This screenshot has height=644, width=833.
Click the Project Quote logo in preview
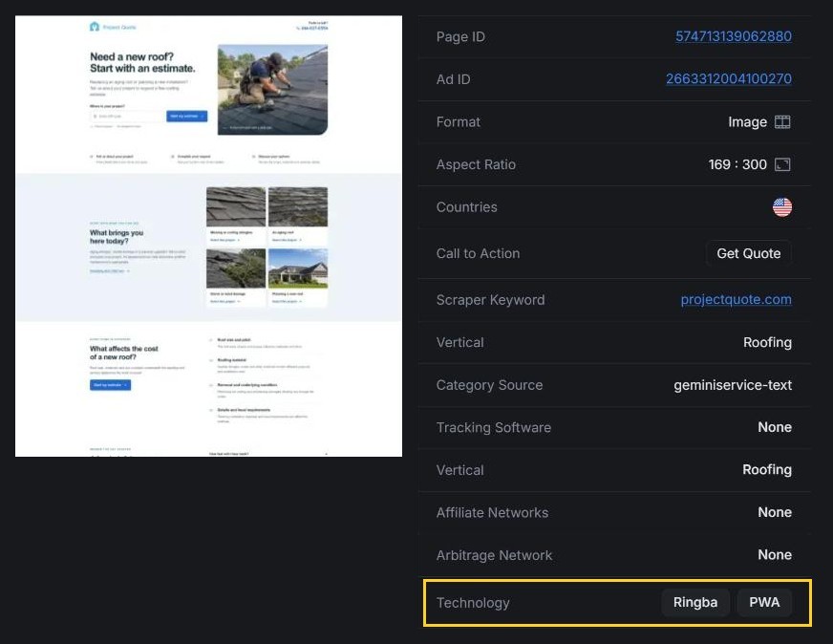113,27
